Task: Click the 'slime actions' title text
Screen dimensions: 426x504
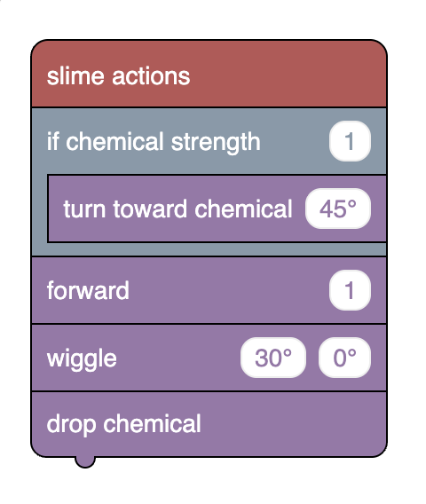Action: [118, 76]
